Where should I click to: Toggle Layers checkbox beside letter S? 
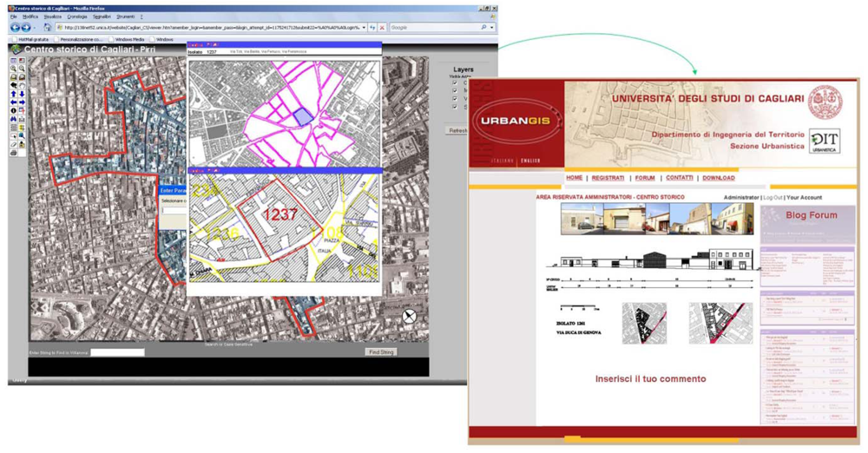455,107
